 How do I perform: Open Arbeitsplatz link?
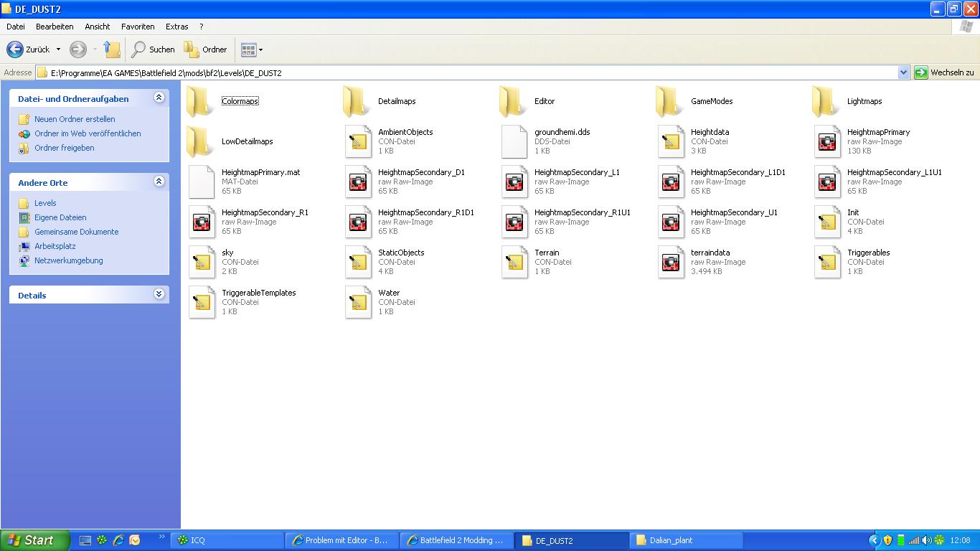coord(55,246)
